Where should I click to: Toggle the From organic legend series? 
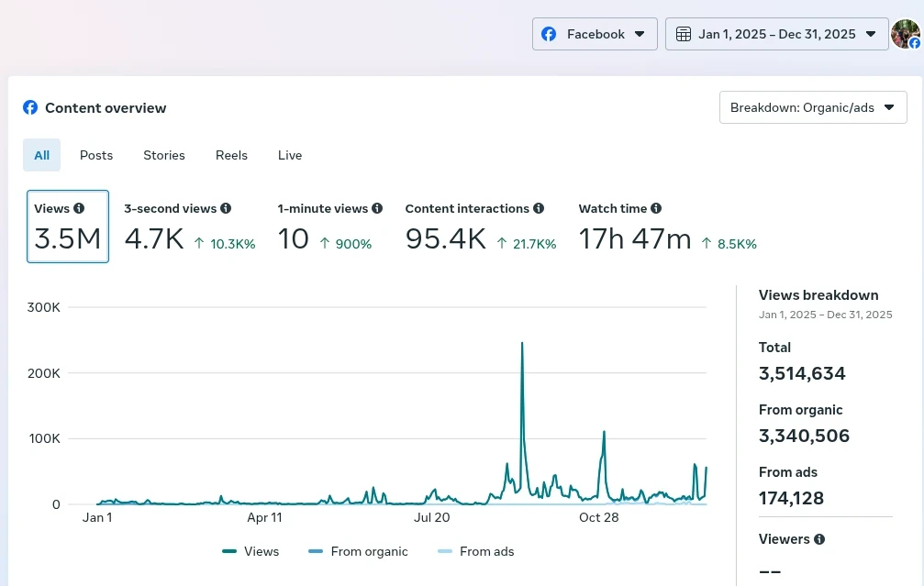[x=358, y=551]
